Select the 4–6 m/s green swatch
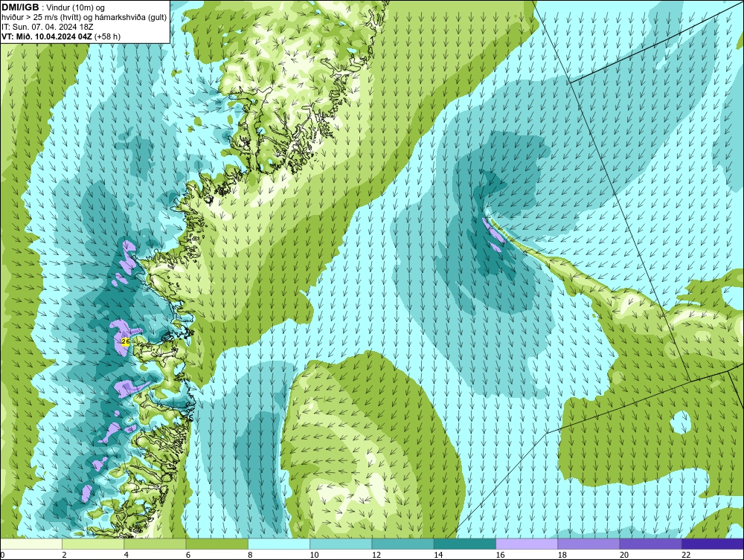The image size is (744, 560). coord(155,544)
